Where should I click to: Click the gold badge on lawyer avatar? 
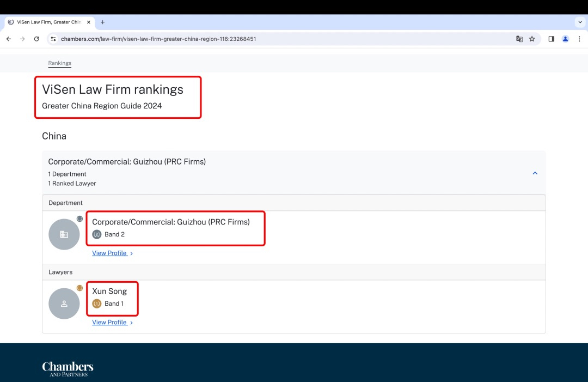pyautogui.click(x=79, y=288)
